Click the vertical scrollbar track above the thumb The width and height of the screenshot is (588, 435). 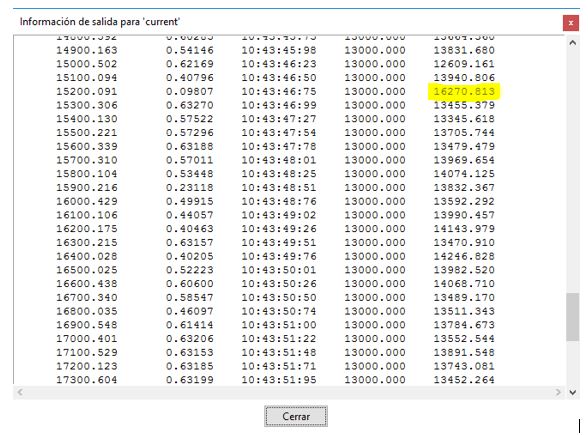[573, 171]
